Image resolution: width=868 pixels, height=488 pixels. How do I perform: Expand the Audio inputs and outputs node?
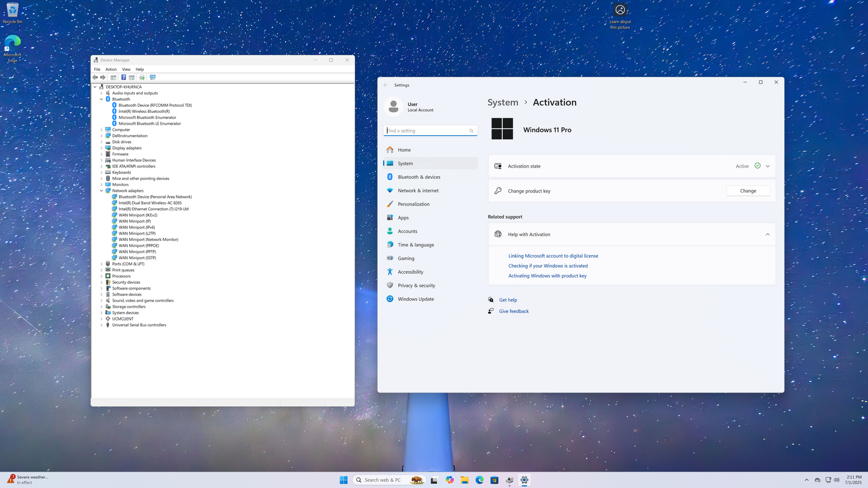[x=101, y=93]
